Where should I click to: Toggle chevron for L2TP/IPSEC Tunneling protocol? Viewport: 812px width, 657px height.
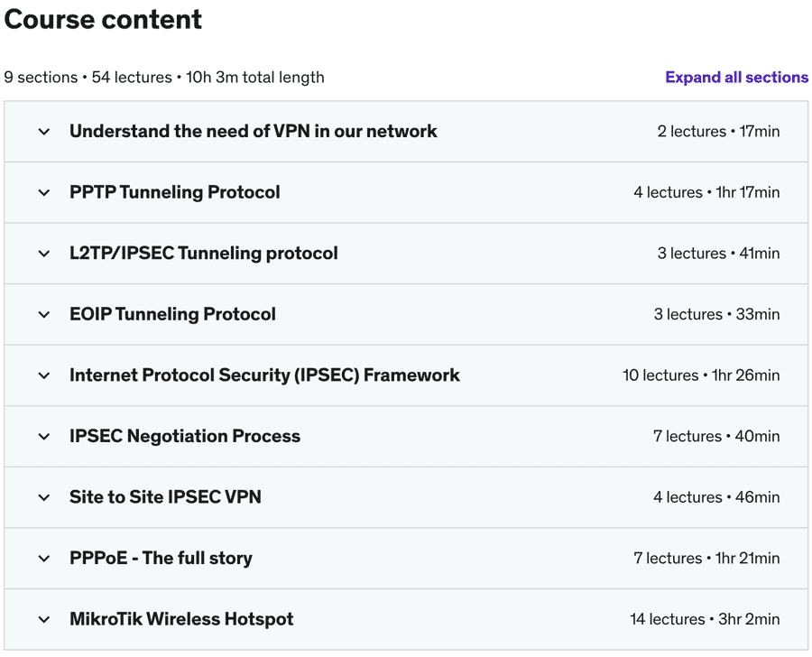[44, 254]
